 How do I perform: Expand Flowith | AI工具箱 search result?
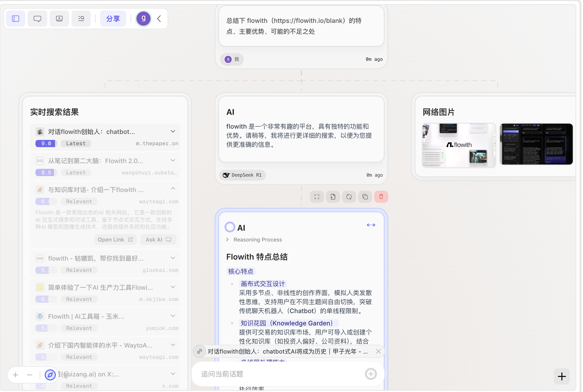point(173,316)
